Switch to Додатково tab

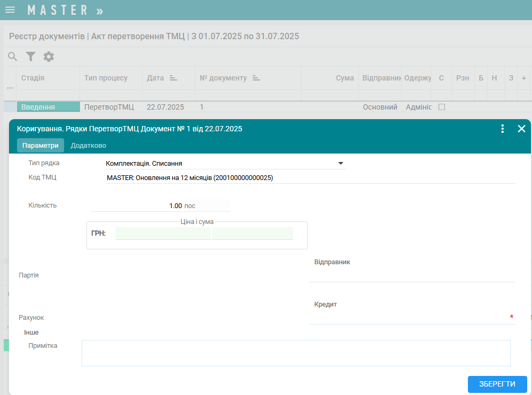(x=88, y=146)
